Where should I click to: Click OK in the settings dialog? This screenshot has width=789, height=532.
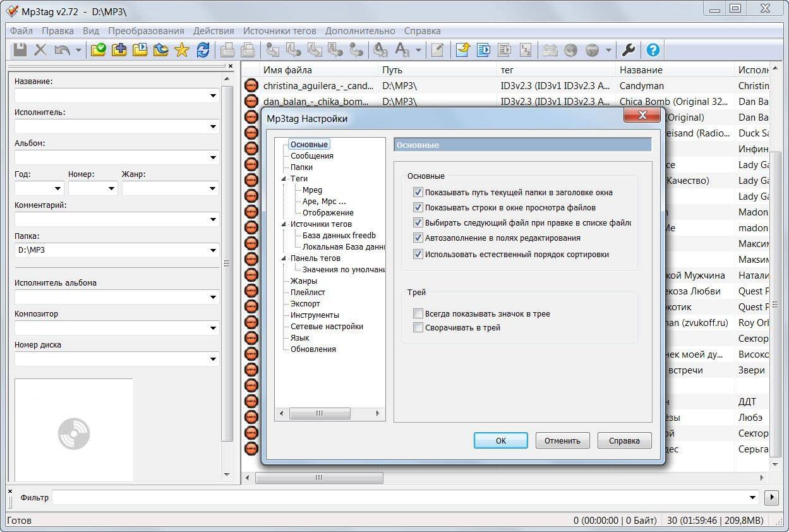[x=501, y=440]
